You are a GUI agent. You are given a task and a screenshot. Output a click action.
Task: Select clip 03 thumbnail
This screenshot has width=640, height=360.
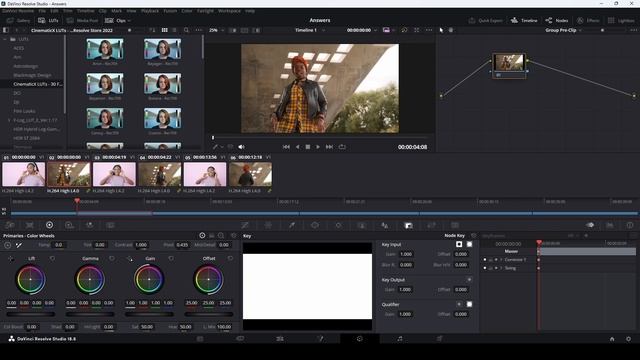click(114, 174)
